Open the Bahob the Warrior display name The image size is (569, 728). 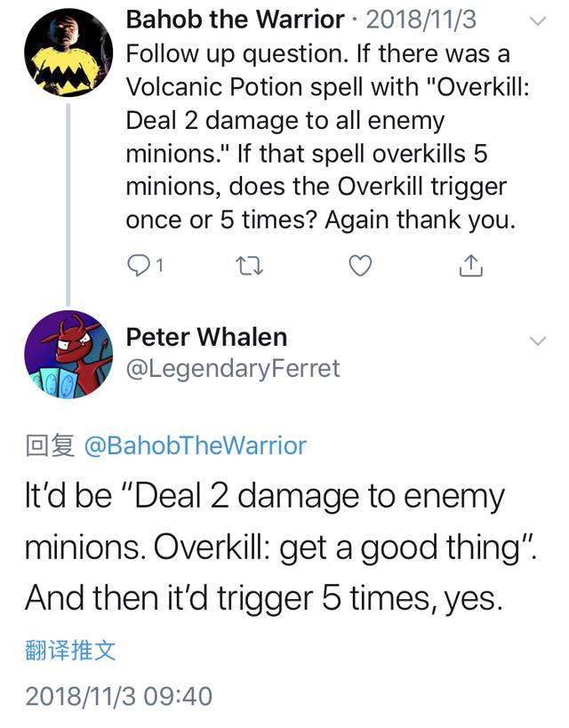235,19
